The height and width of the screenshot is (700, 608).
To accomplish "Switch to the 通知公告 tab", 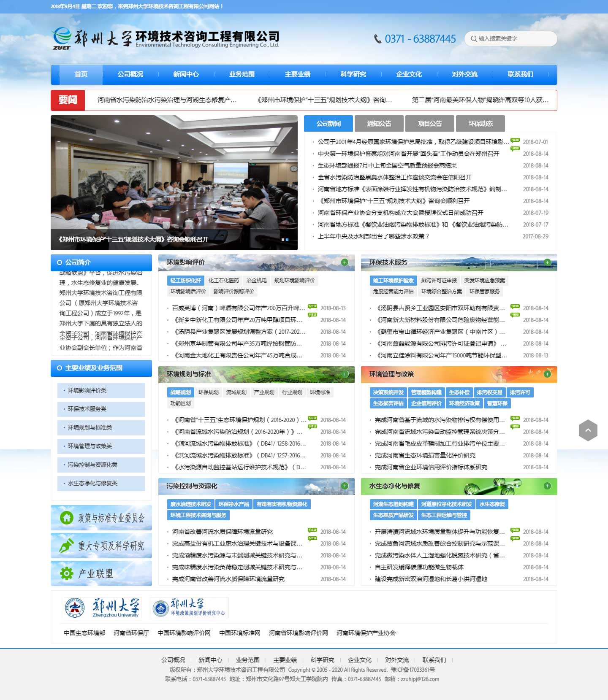I will tap(379, 124).
